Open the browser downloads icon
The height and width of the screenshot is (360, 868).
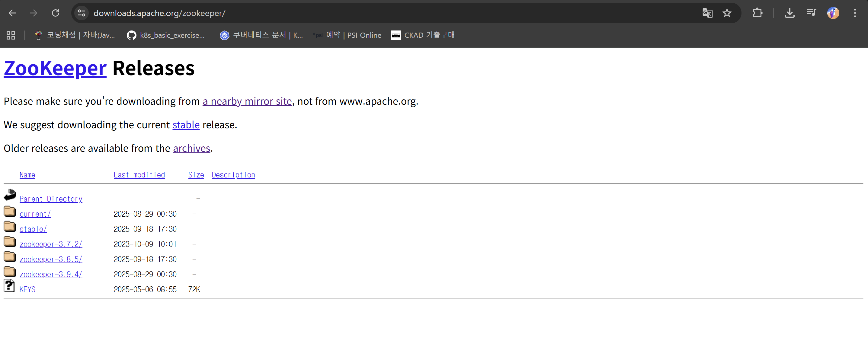[790, 13]
